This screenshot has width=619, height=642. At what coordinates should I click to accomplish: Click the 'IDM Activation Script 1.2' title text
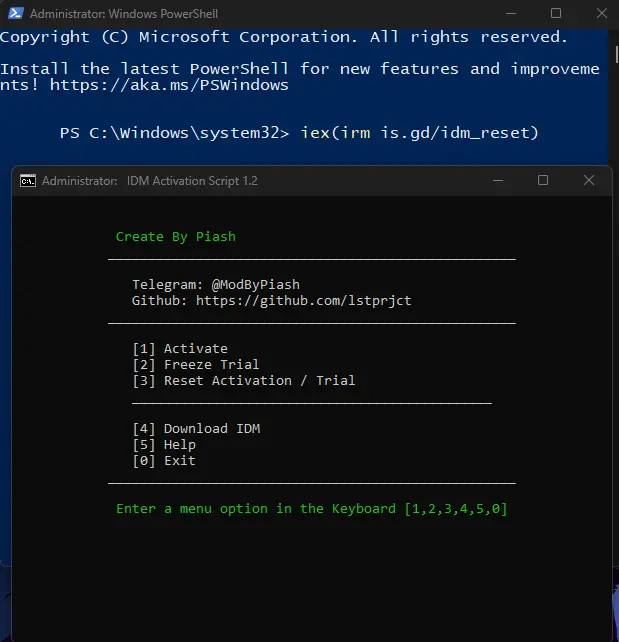click(192, 181)
